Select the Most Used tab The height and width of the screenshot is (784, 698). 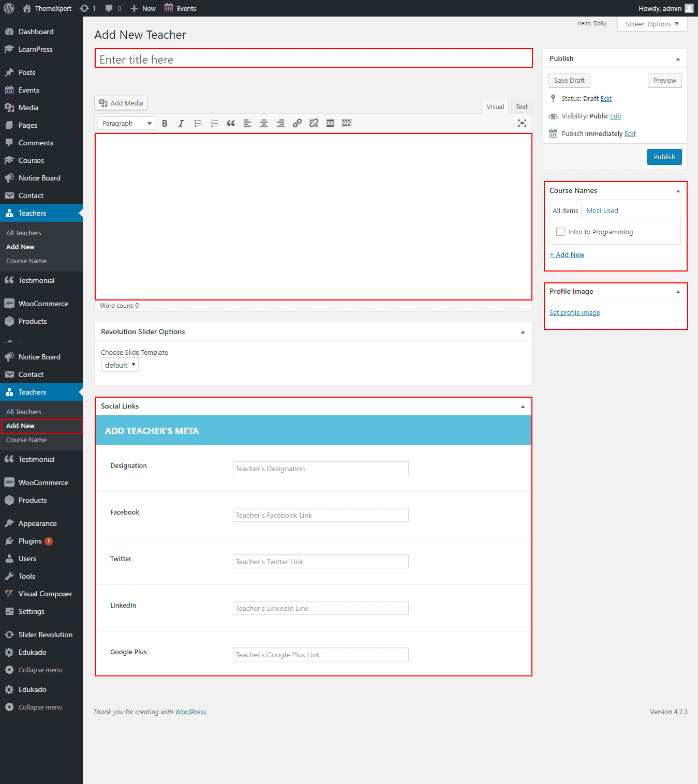point(602,211)
